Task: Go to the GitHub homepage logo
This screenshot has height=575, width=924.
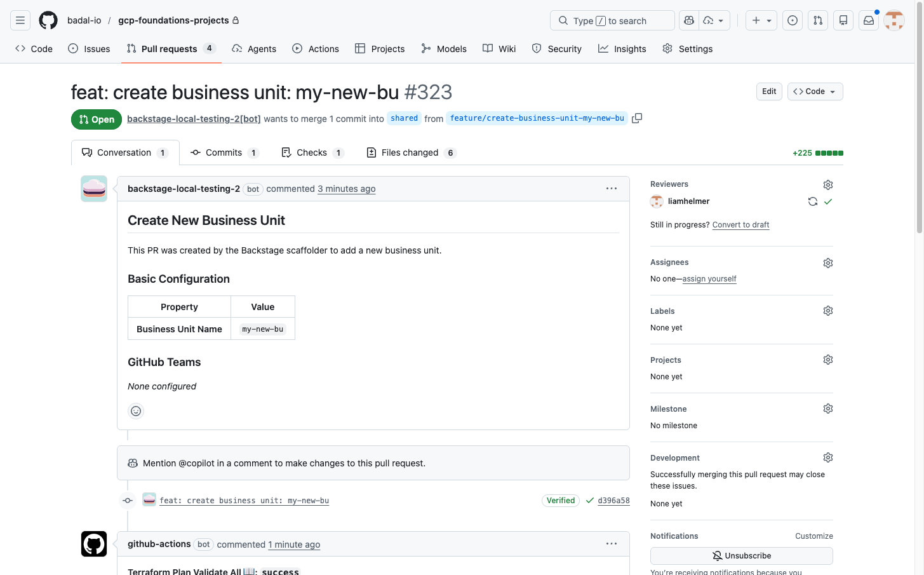Action: click(48, 20)
